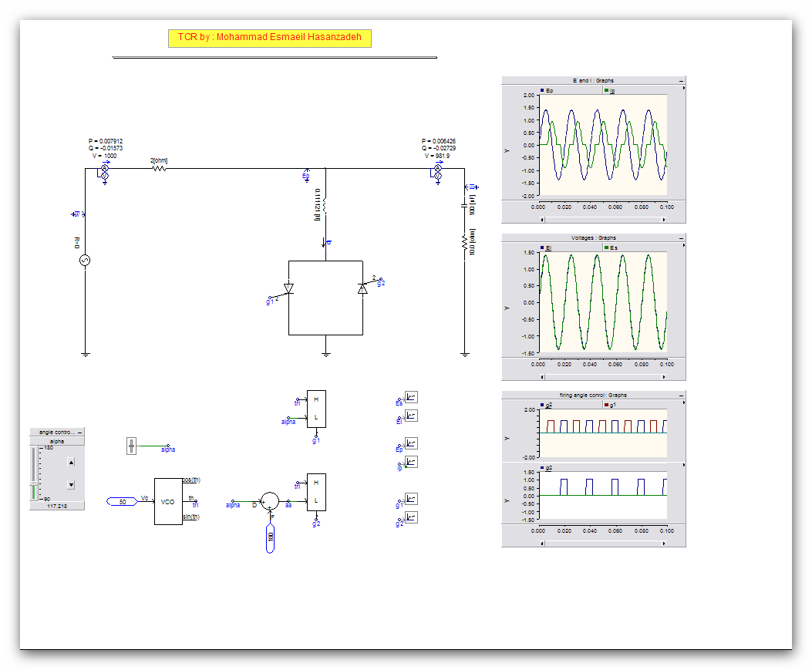Image resolution: width=812 pixels, height=670 pixels.
Task: Select the ground under the thyristor pair
Action: click(325, 355)
